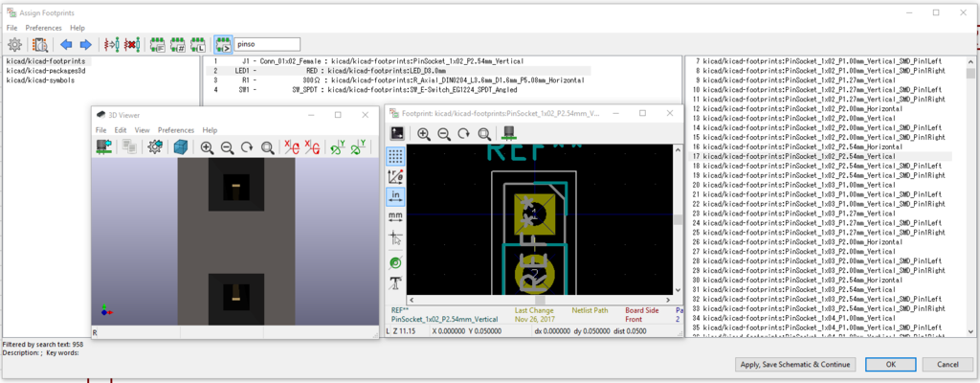Screen dimensions: 980x383
Task: Click Apply, Save Schematic & Continue button
Action: pos(795,364)
